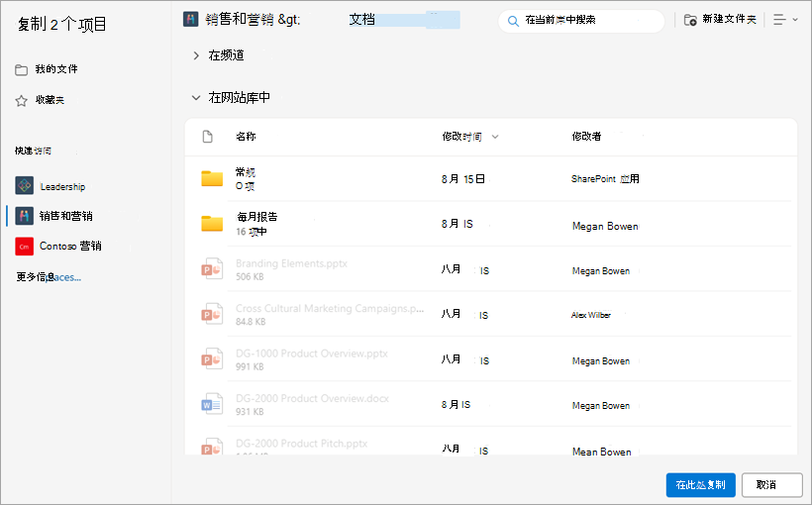Image resolution: width=812 pixels, height=505 pixels.
Task: Click 文档 breadcrumb item
Action: coord(362,20)
